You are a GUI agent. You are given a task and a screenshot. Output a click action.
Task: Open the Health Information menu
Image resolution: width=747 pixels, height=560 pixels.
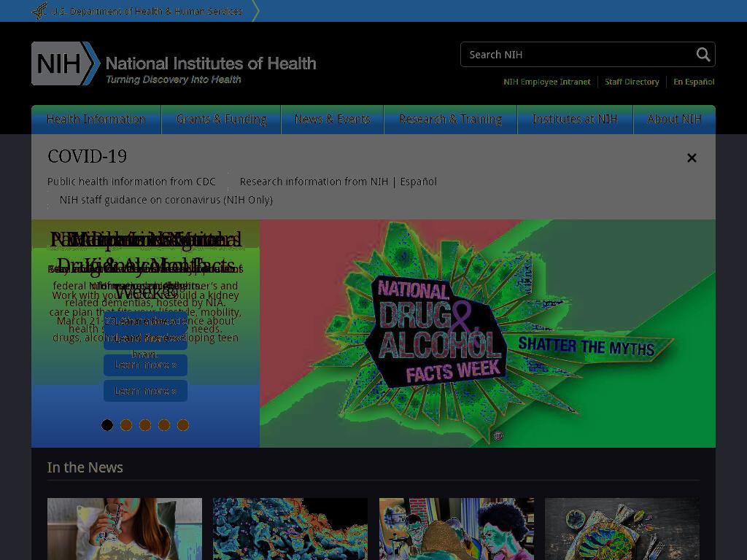pyautogui.click(x=96, y=119)
